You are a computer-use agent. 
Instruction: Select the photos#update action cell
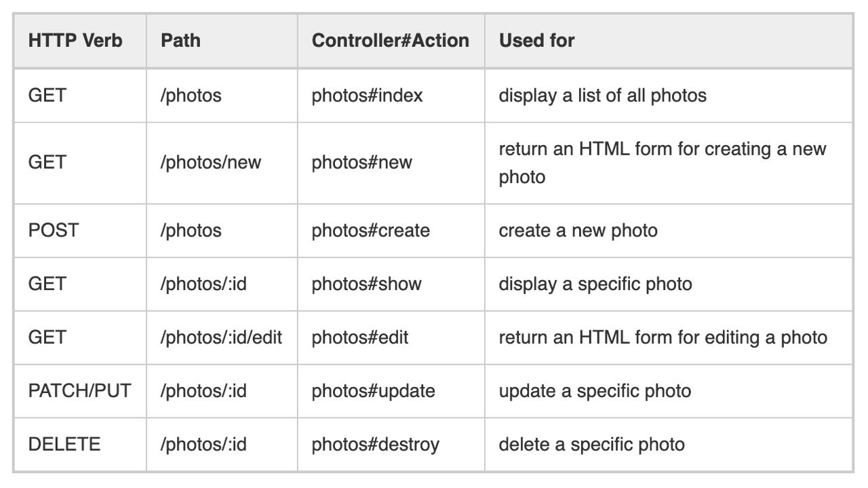tap(391, 391)
